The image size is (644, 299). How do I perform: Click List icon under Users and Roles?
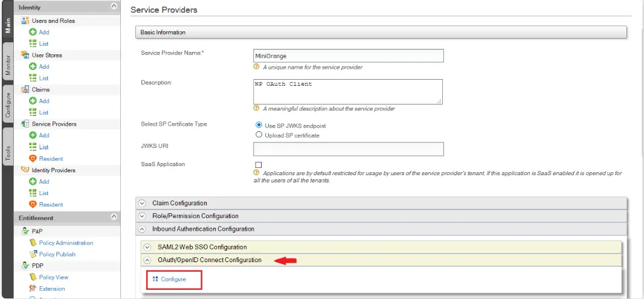(33, 43)
